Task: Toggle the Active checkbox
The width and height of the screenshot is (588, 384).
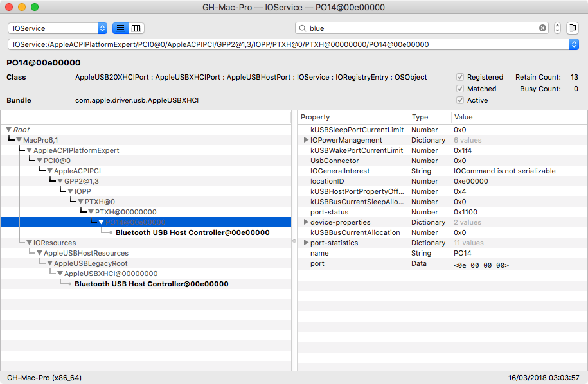Action: click(460, 100)
